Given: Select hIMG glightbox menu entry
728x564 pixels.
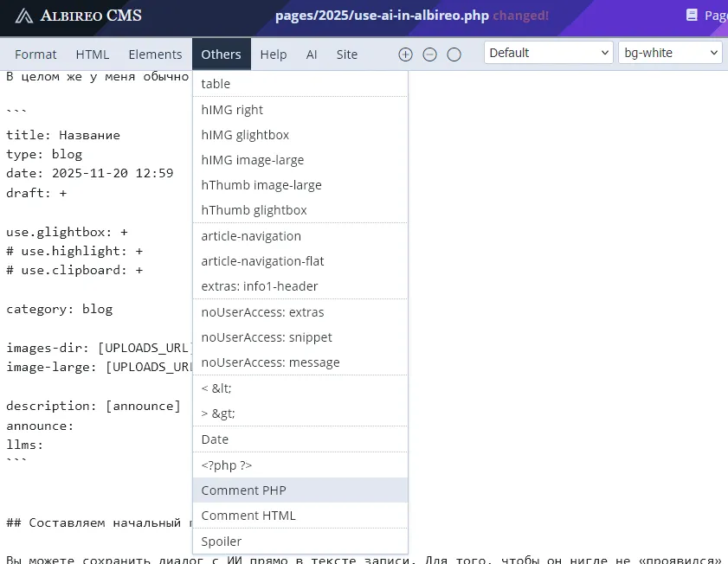Looking at the screenshot, I should [245, 135].
